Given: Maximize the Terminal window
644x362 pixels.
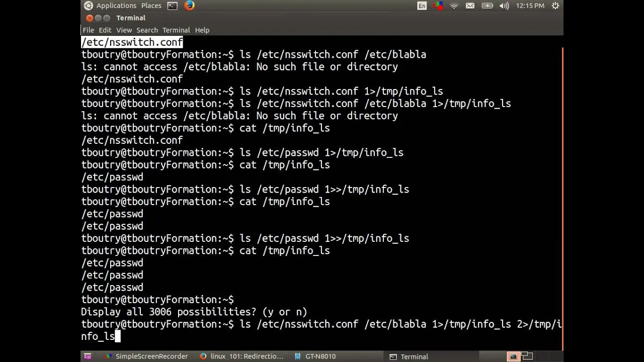Looking at the screenshot, I should coord(107,18).
